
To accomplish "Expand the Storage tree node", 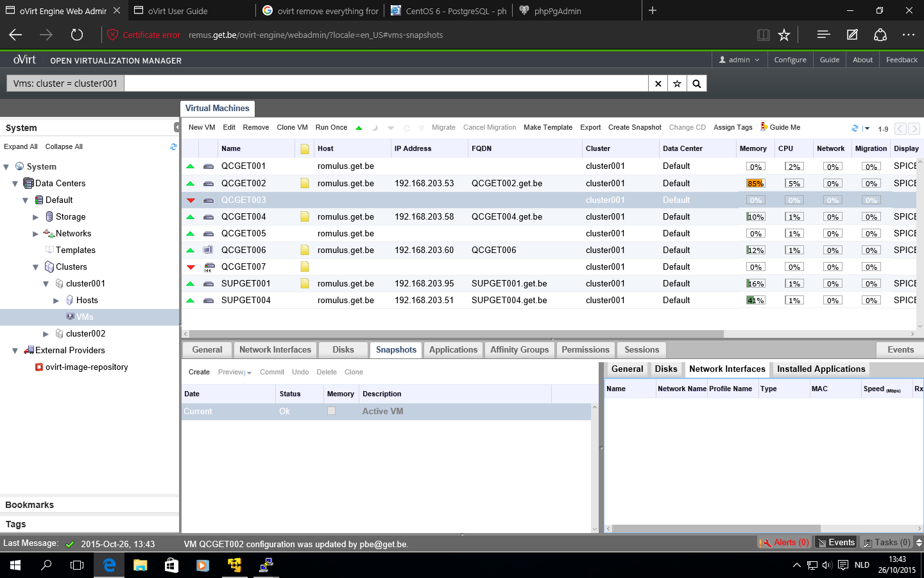I will (36, 217).
